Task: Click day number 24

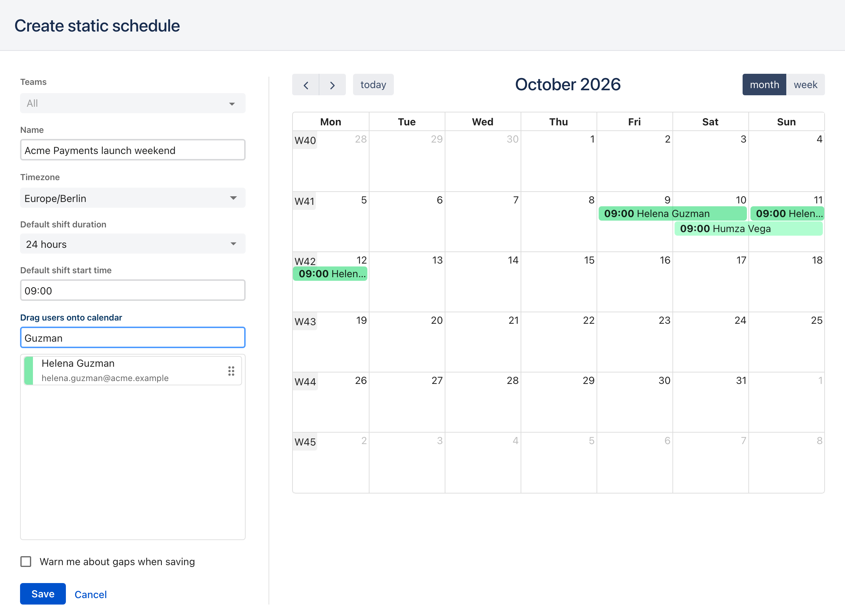Action: coord(740,320)
